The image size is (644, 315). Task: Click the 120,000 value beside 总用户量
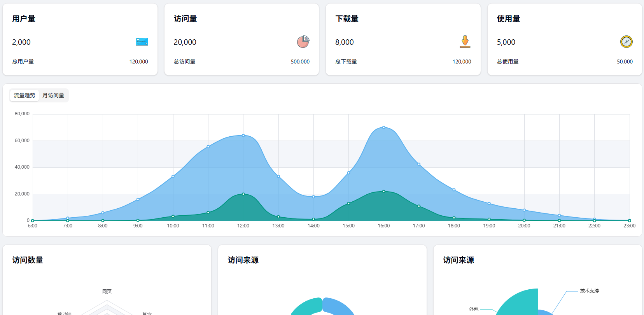click(x=139, y=62)
